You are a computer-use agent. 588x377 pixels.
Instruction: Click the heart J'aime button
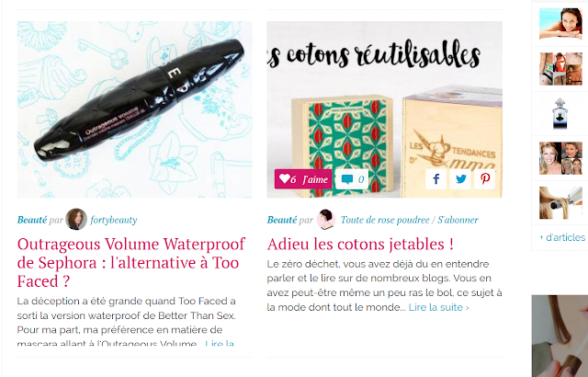point(303,179)
